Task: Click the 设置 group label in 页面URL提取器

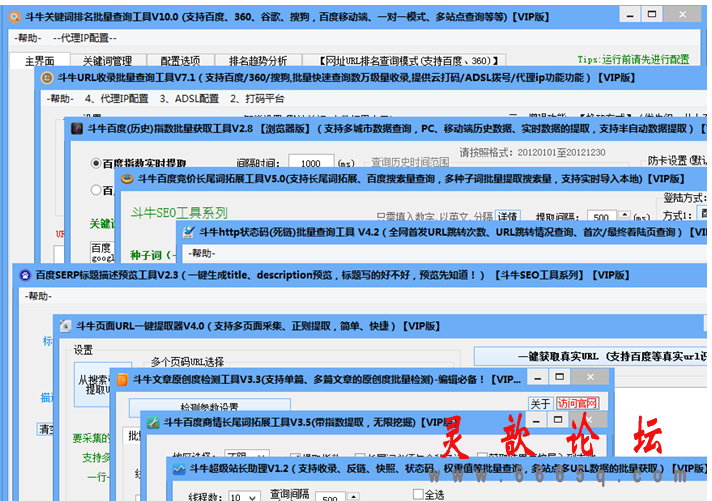Action: pyautogui.click(x=83, y=350)
